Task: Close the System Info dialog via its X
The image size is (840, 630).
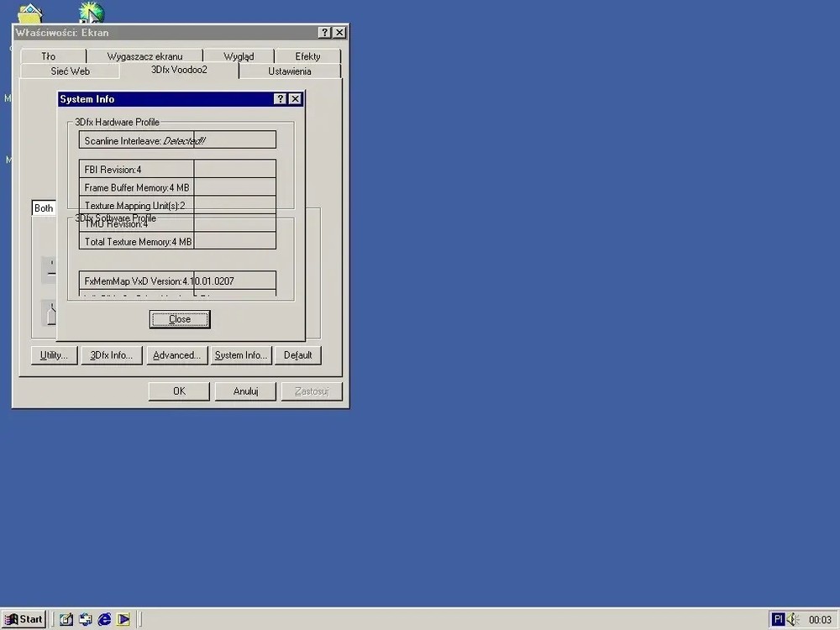Action: pyautogui.click(x=295, y=99)
